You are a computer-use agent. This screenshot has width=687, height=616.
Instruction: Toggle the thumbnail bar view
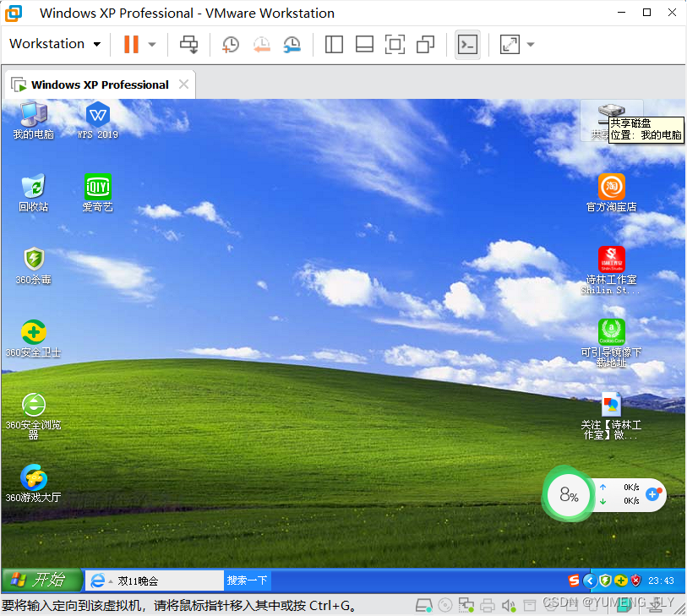[x=364, y=44]
